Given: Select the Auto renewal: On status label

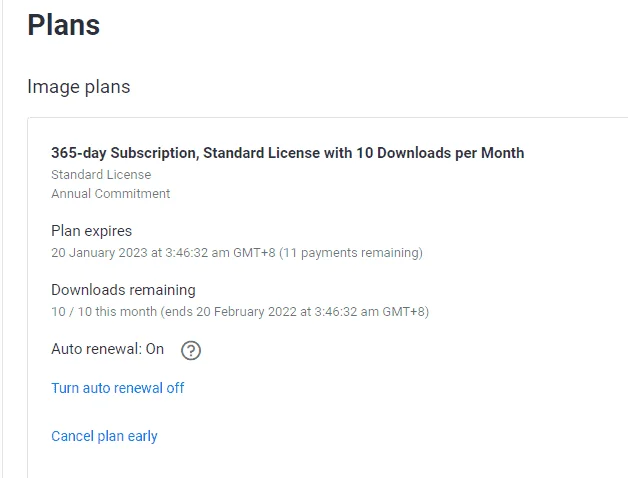Looking at the screenshot, I should coord(107,349).
